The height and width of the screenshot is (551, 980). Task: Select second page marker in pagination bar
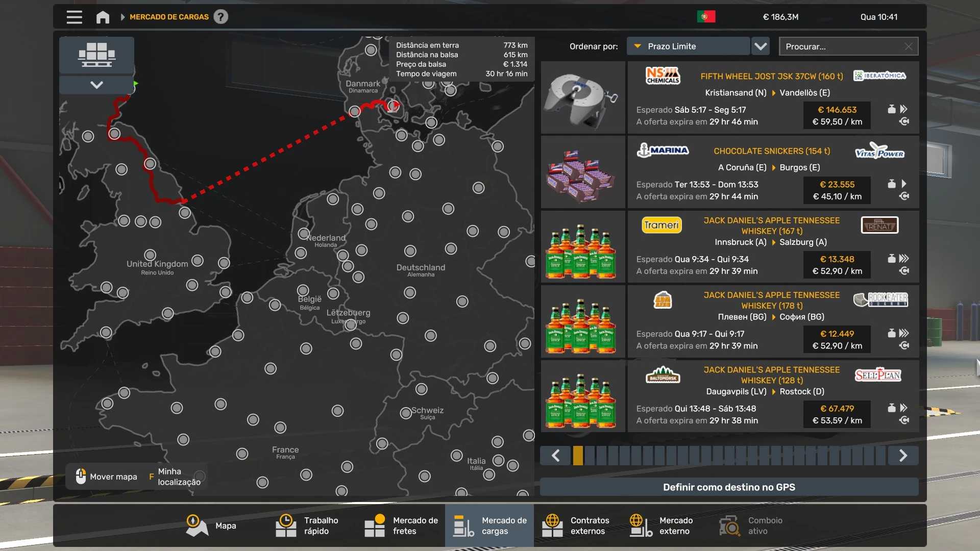click(x=590, y=456)
